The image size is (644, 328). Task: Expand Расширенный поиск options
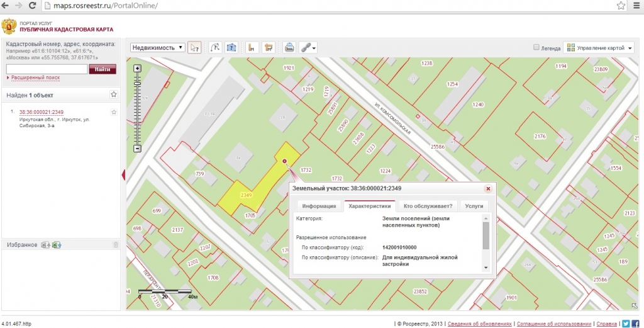coord(35,78)
